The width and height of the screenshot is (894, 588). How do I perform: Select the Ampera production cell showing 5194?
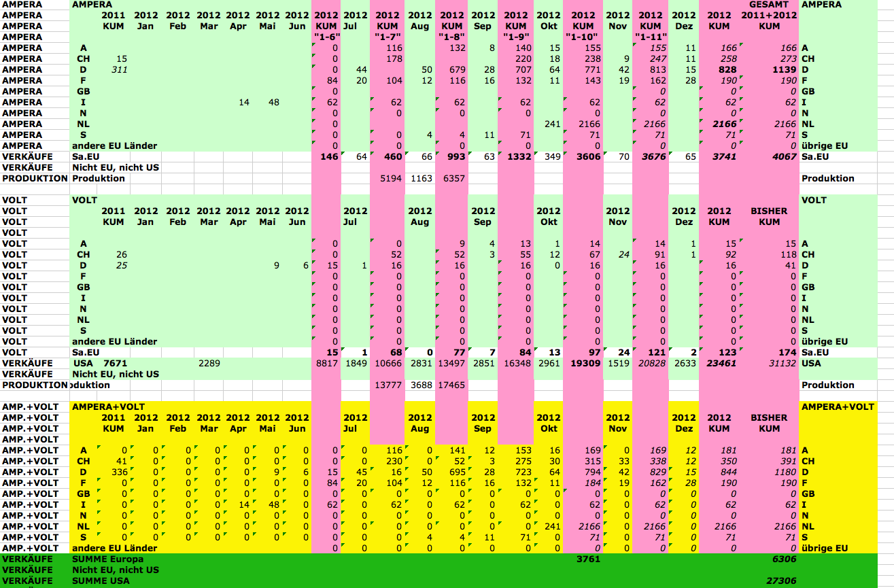[x=391, y=178]
